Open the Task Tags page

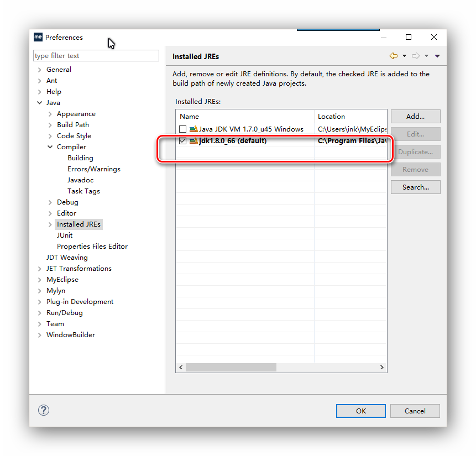tap(84, 191)
